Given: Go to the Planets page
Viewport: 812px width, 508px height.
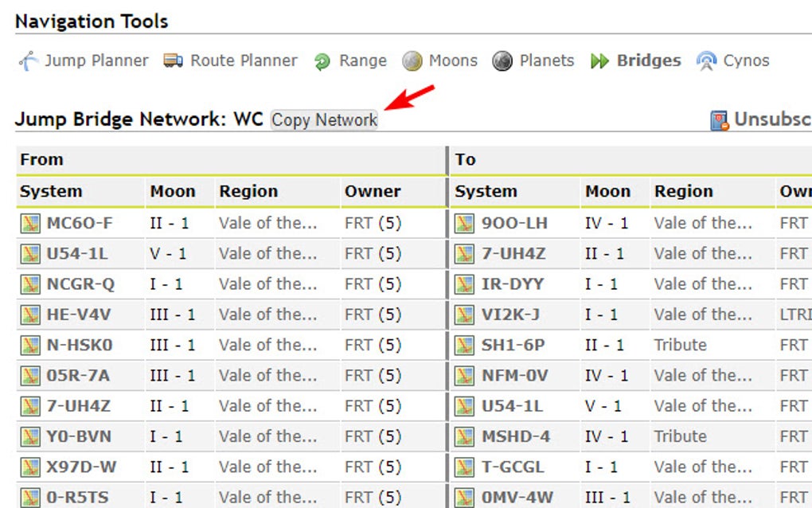Looking at the screenshot, I should [x=546, y=61].
